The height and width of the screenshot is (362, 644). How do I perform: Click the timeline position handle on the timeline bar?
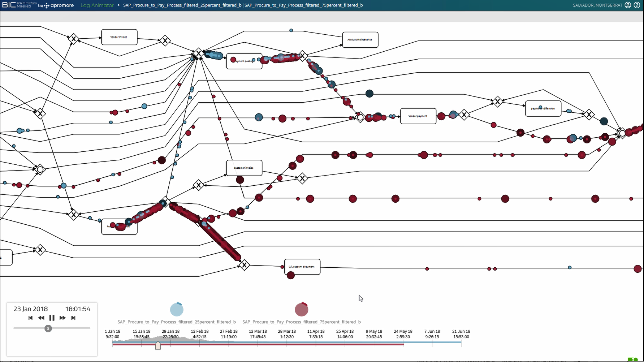pyautogui.click(x=158, y=345)
